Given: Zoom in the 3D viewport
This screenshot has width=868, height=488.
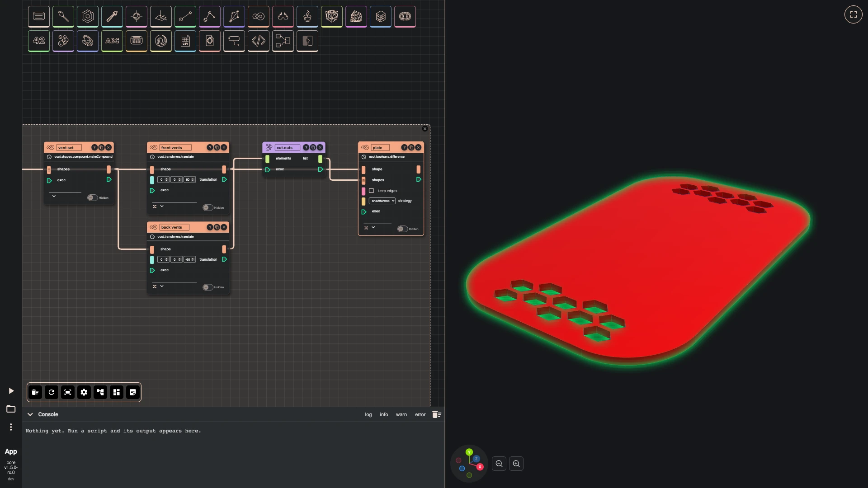Looking at the screenshot, I should (x=516, y=464).
